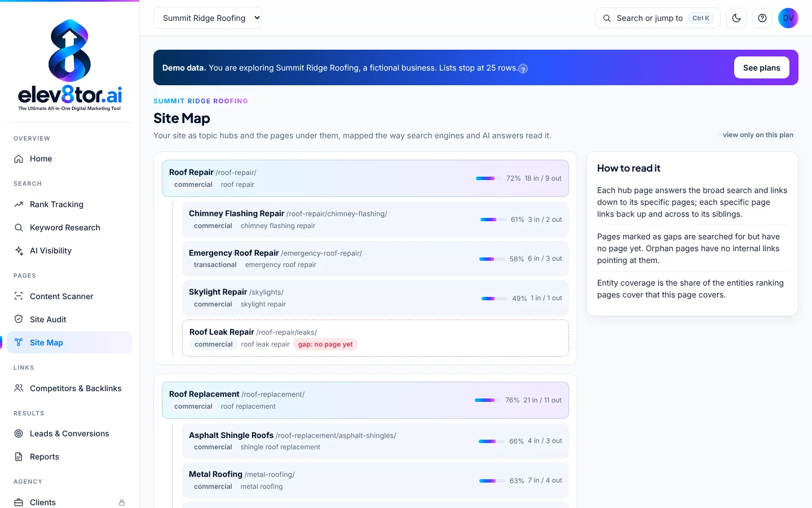Viewport: 812px width, 508px height.
Task: Click the Site Audit shield icon
Action: (19, 319)
